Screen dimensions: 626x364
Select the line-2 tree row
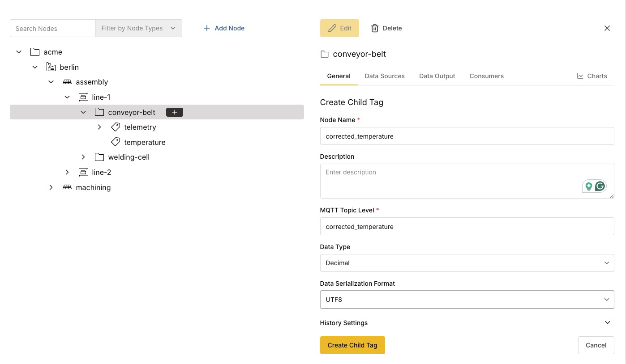pyautogui.click(x=157, y=172)
